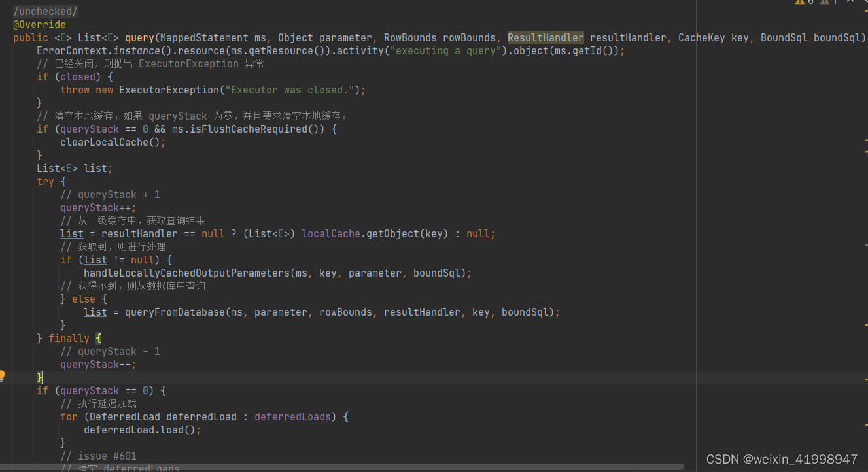Click the "// queryStack - 1" comment

111,352
